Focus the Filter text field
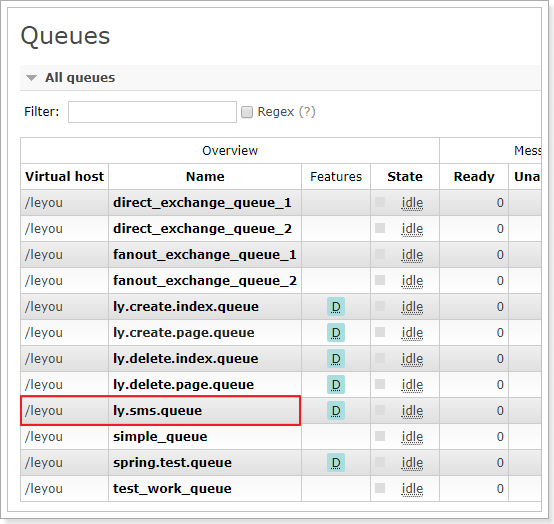This screenshot has height=524, width=554. click(152, 112)
